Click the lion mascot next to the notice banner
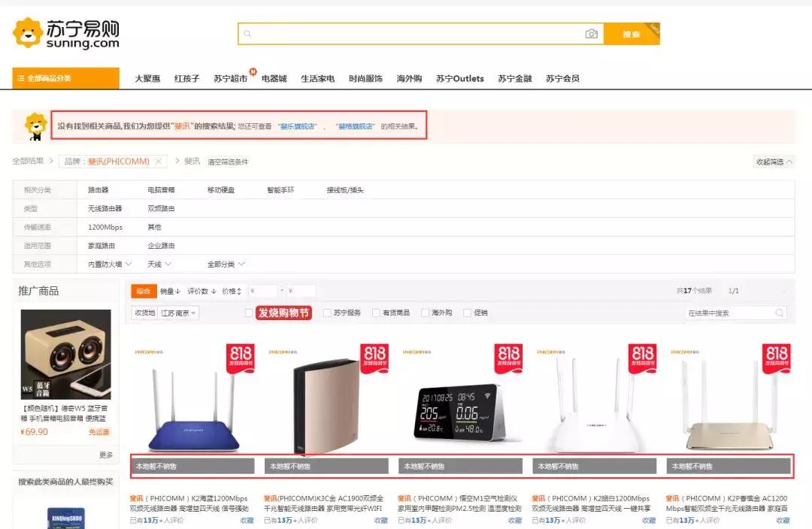The width and height of the screenshot is (812, 529). [x=34, y=126]
